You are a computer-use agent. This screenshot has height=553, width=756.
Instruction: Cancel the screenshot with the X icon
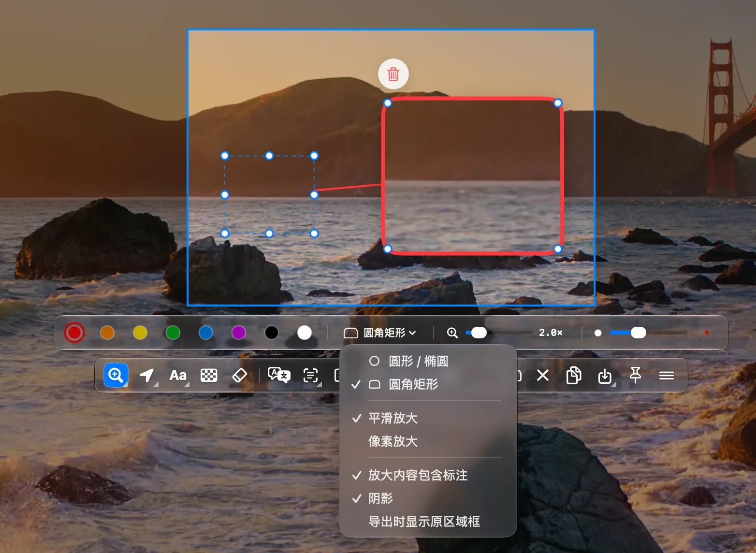coord(543,375)
